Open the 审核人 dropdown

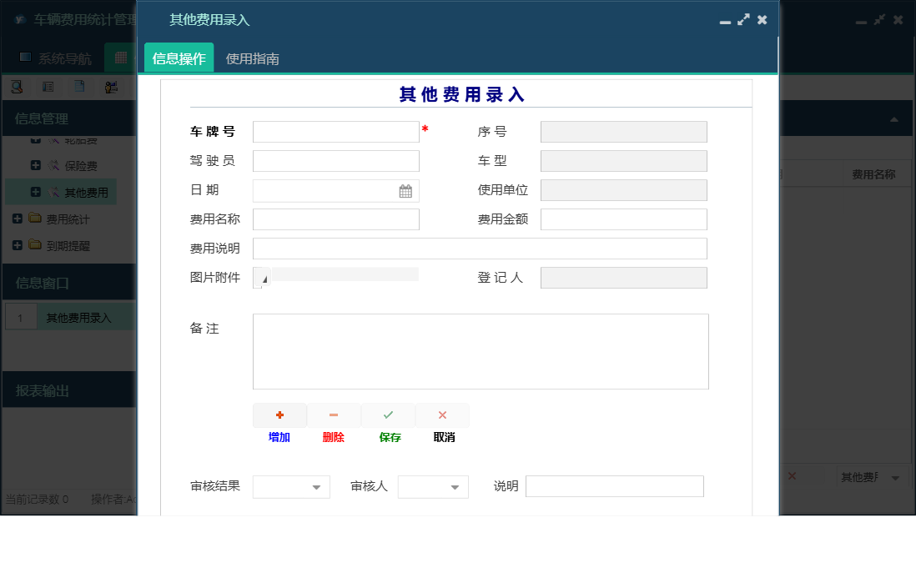(455, 486)
